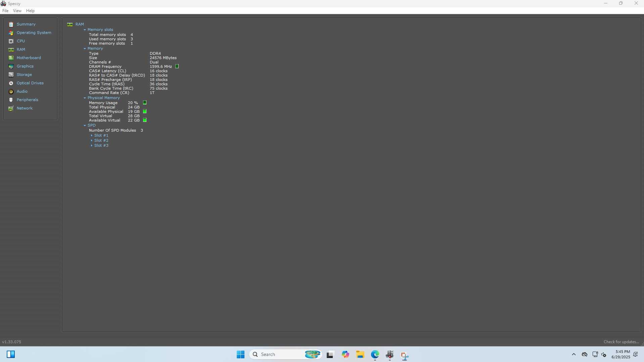644x362 pixels.
Task: Launch Copilot from the taskbar
Action: coord(346,354)
